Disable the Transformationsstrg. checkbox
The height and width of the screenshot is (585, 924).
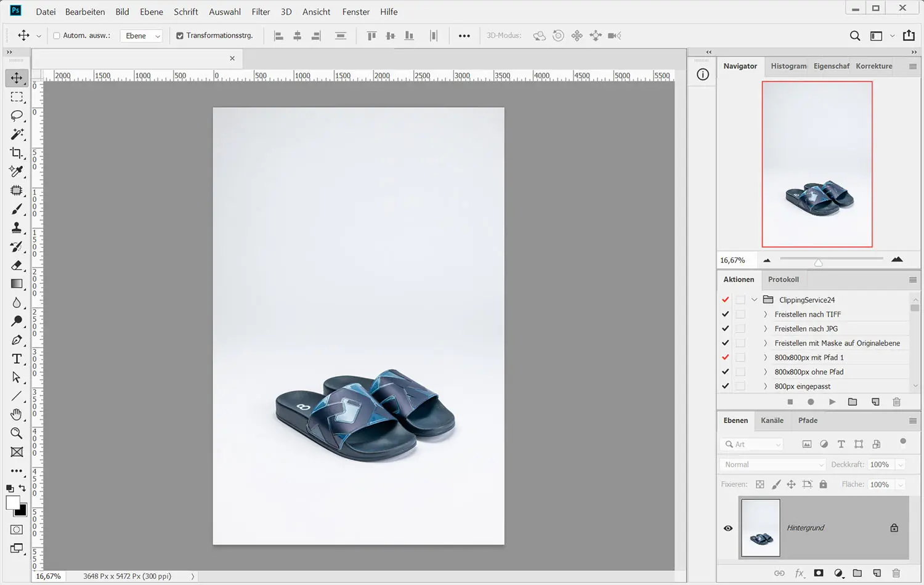(x=180, y=36)
